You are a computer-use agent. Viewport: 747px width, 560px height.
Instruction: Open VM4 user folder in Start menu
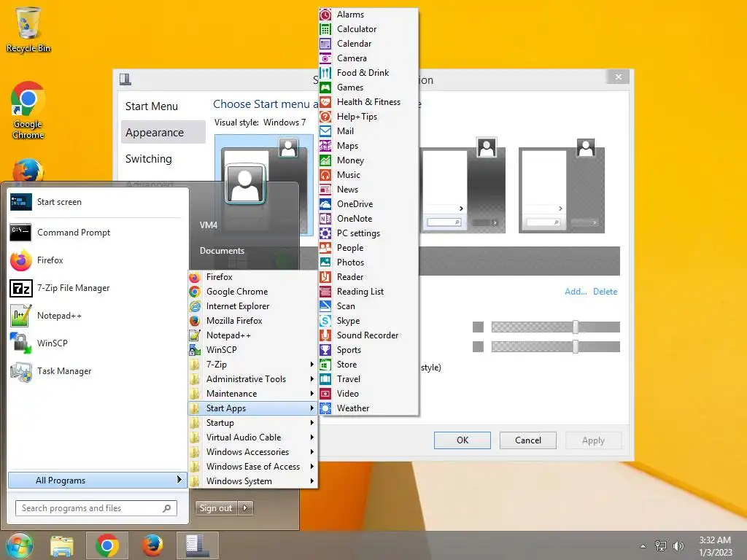point(209,225)
